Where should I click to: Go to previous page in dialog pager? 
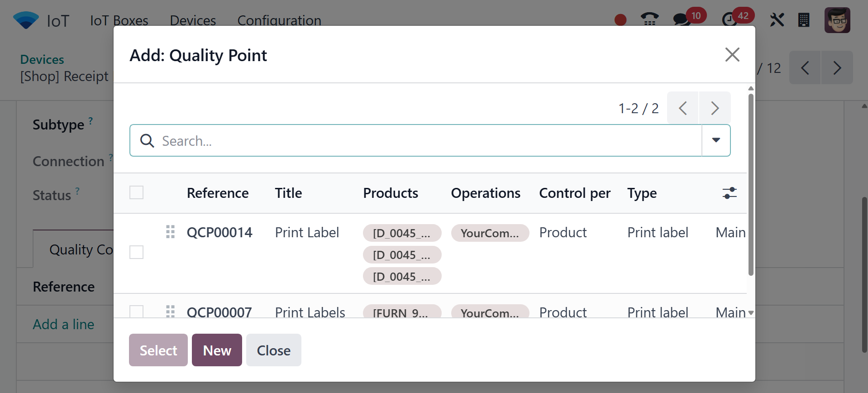tap(683, 108)
